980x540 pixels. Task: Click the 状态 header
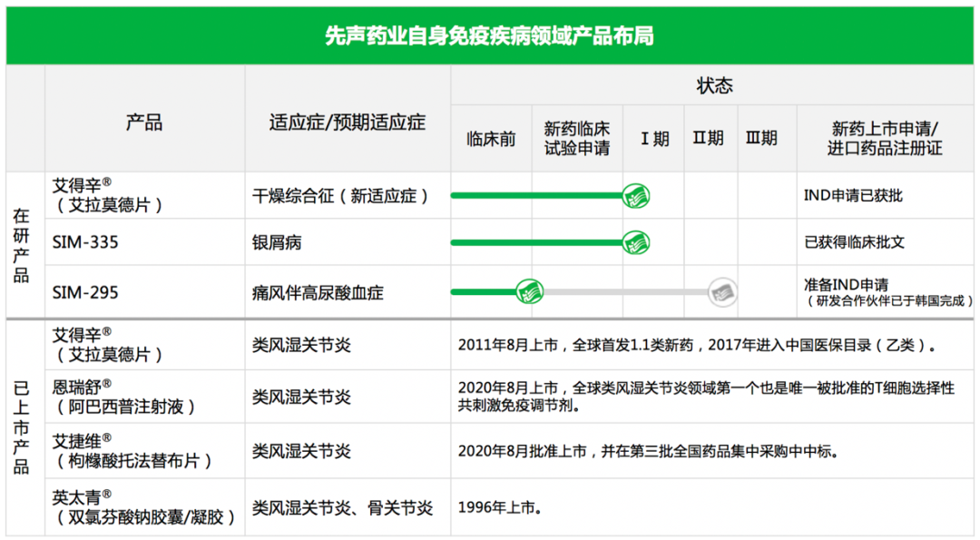(714, 85)
